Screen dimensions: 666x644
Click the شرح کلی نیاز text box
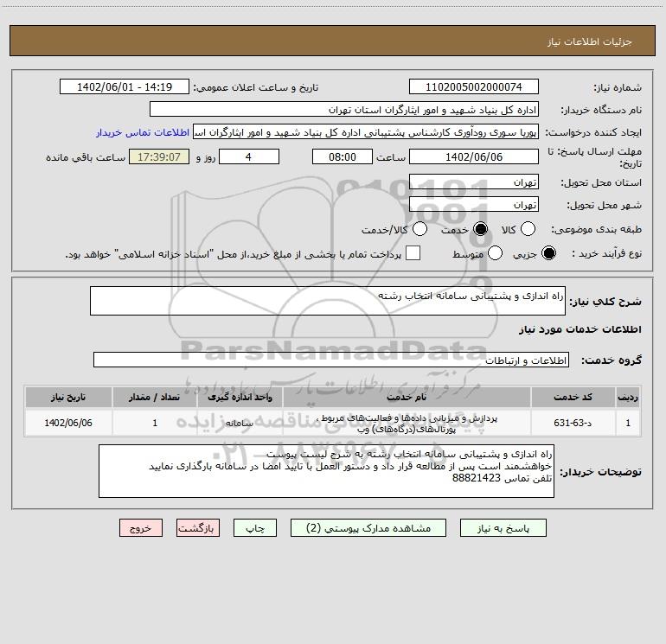point(328,301)
